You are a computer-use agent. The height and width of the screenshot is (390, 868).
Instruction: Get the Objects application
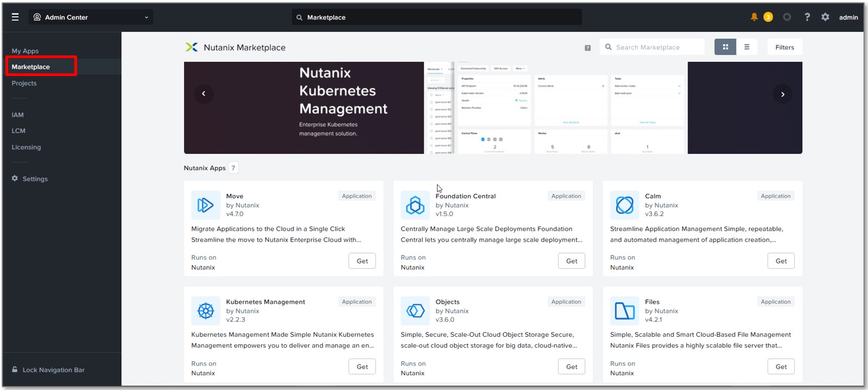[572, 367]
